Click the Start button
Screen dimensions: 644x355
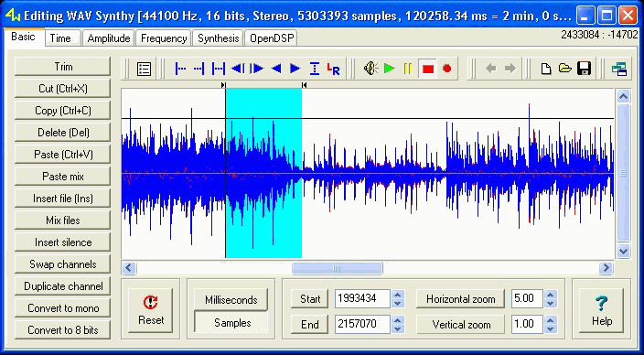click(x=310, y=298)
